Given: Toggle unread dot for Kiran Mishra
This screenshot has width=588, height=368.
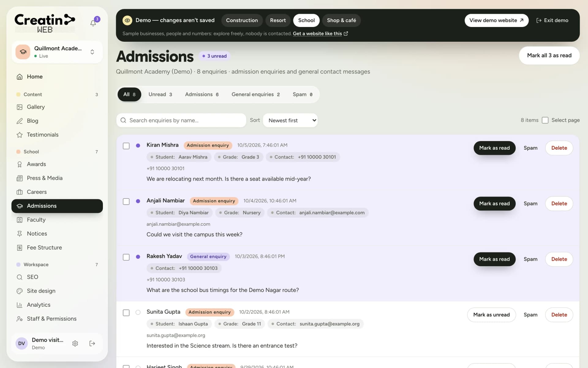Looking at the screenshot, I should click(138, 146).
